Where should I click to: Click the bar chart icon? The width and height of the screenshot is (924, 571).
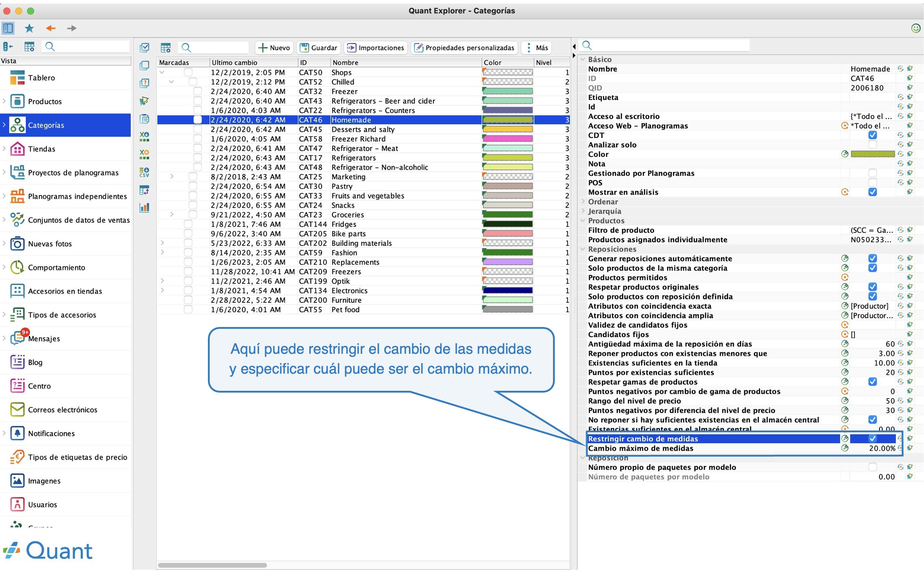pos(144,207)
